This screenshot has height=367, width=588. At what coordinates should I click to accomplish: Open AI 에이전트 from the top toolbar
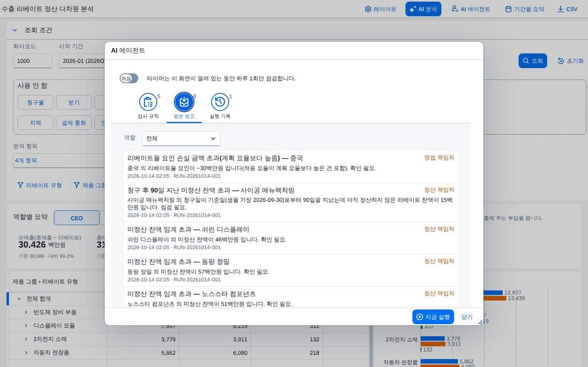(470, 9)
